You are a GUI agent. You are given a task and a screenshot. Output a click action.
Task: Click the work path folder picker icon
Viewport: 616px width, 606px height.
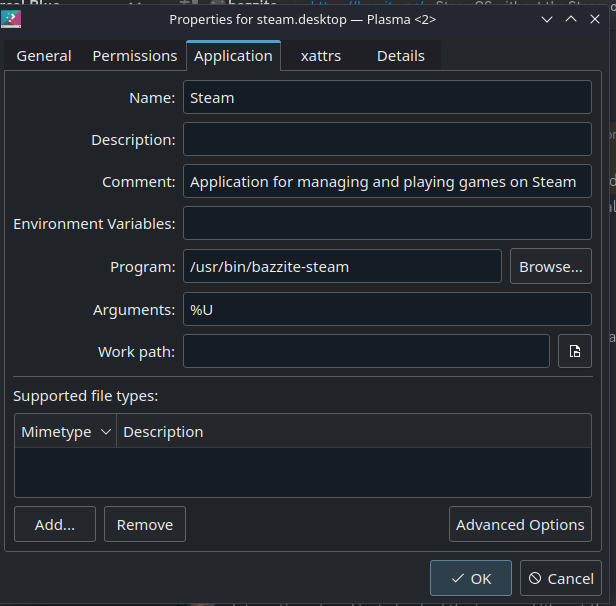(575, 351)
